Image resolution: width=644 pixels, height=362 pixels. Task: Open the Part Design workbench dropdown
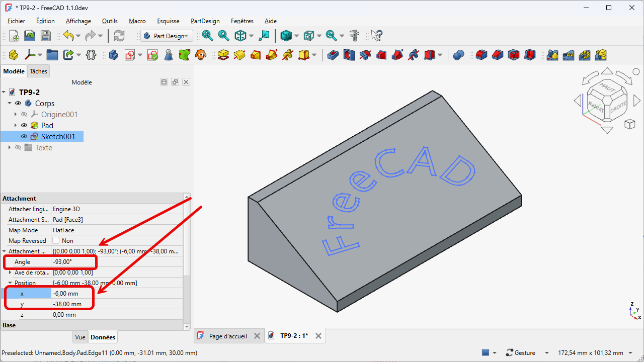pos(167,36)
